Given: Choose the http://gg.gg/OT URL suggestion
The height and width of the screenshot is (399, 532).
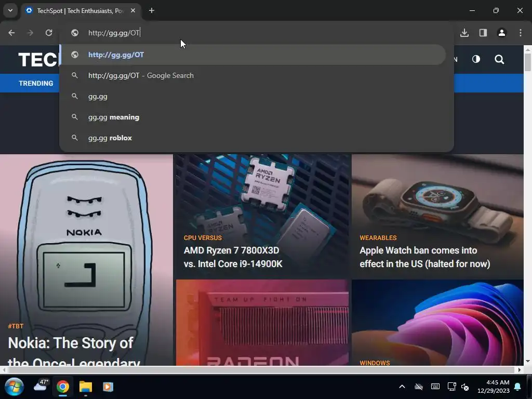Looking at the screenshot, I should [252, 55].
